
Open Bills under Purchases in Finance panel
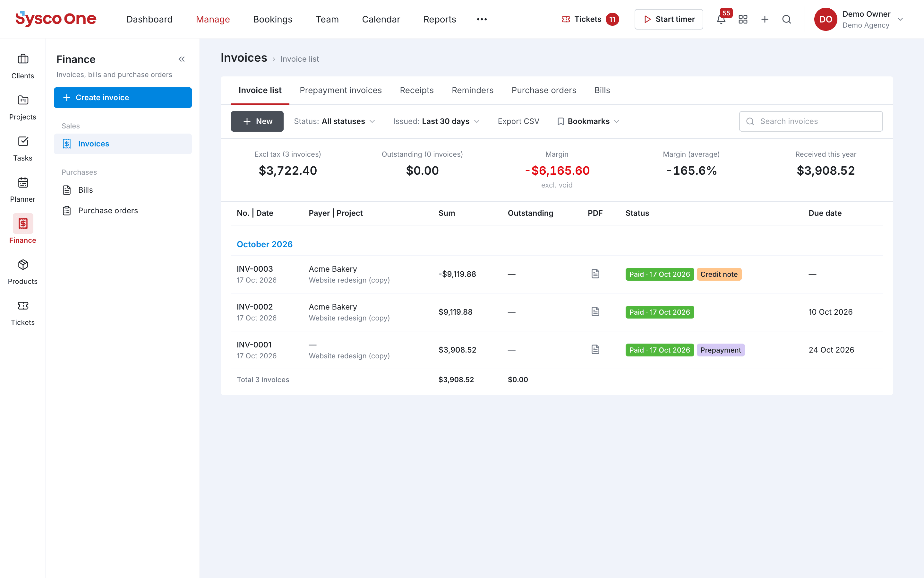[123, 190]
